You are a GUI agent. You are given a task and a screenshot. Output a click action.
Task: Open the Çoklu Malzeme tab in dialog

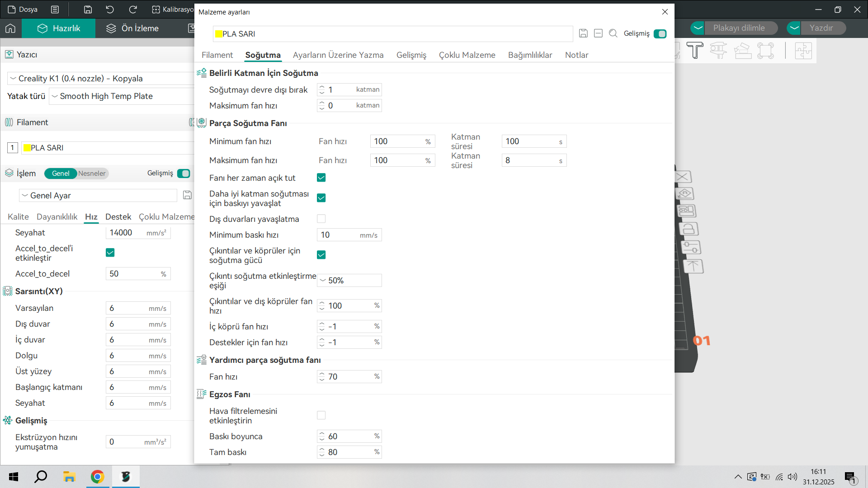point(467,55)
